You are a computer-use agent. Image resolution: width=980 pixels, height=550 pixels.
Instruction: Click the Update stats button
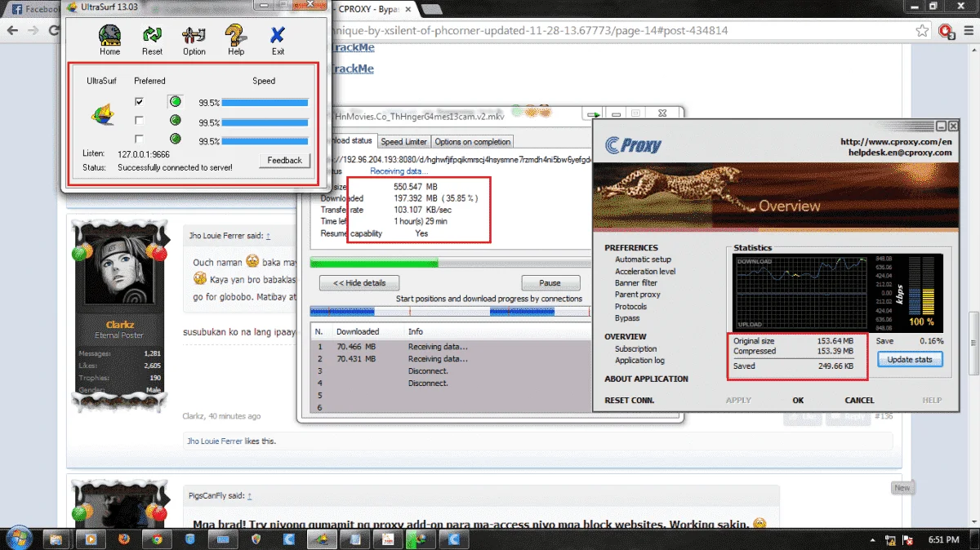click(910, 359)
